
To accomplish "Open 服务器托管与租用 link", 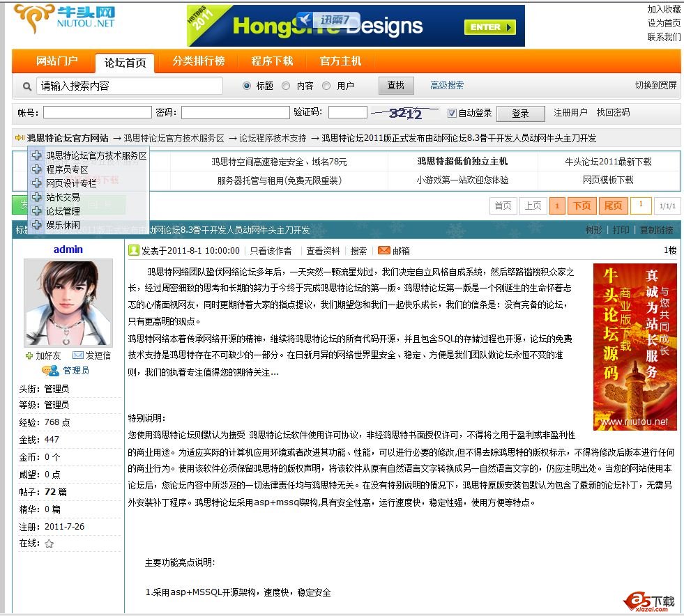I will (279, 180).
